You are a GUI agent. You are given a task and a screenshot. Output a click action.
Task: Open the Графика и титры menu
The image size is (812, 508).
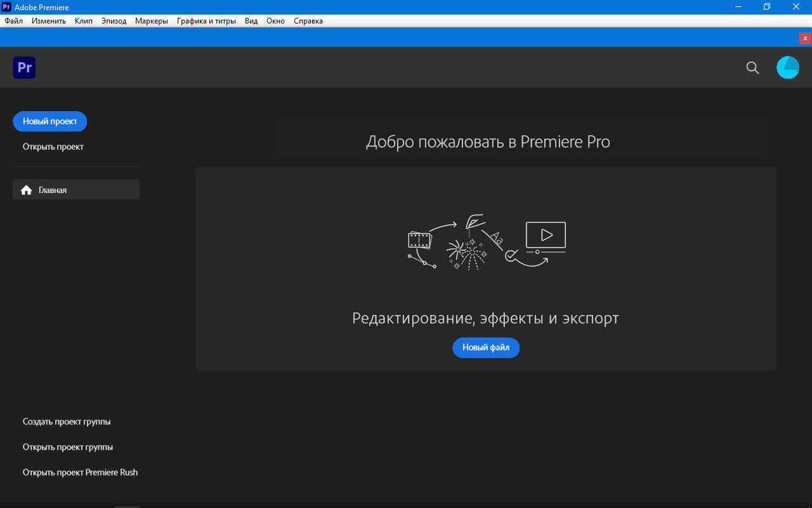206,21
